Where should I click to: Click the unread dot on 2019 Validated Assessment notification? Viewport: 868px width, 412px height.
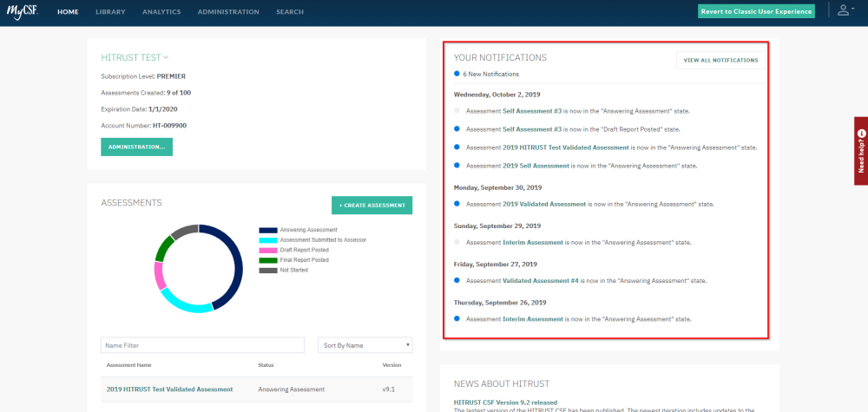point(457,204)
